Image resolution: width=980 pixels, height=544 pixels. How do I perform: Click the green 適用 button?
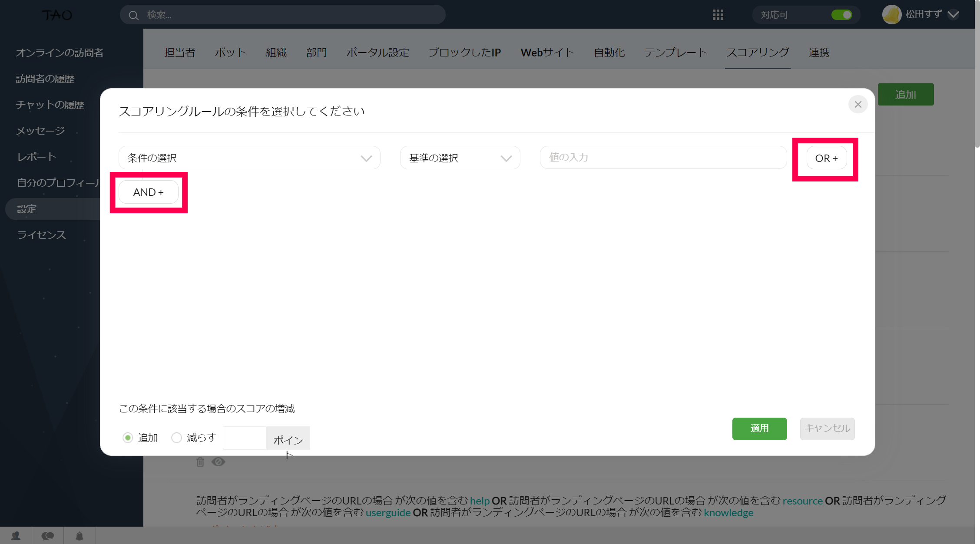(759, 429)
